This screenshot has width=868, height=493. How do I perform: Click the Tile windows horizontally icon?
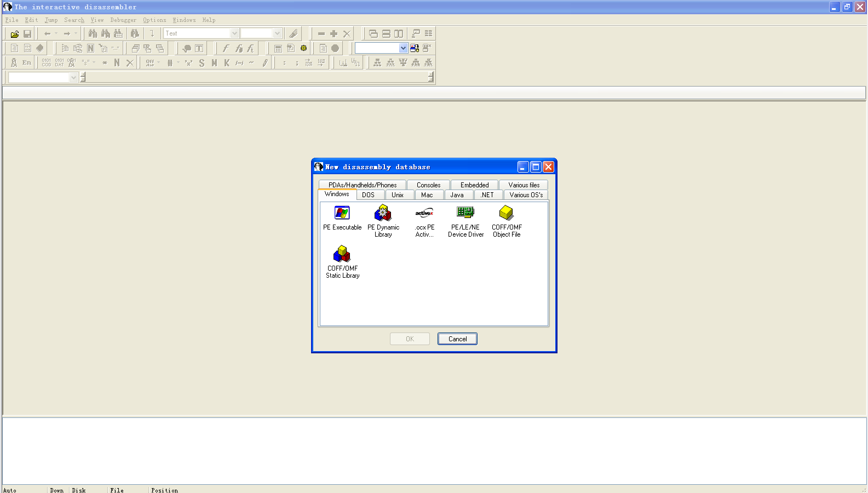pyautogui.click(x=386, y=33)
